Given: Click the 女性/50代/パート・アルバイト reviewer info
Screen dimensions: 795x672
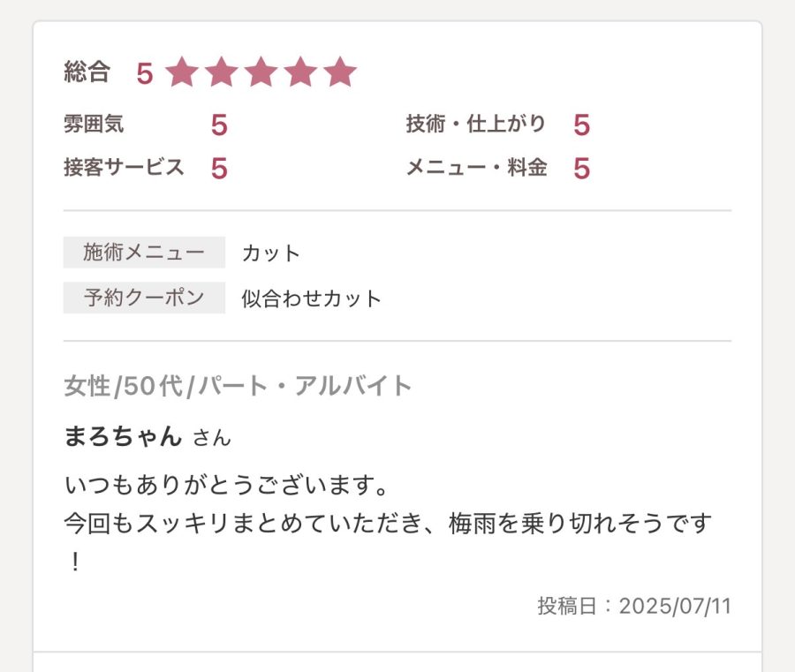Looking at the screenshot, I should pos(238,386).
